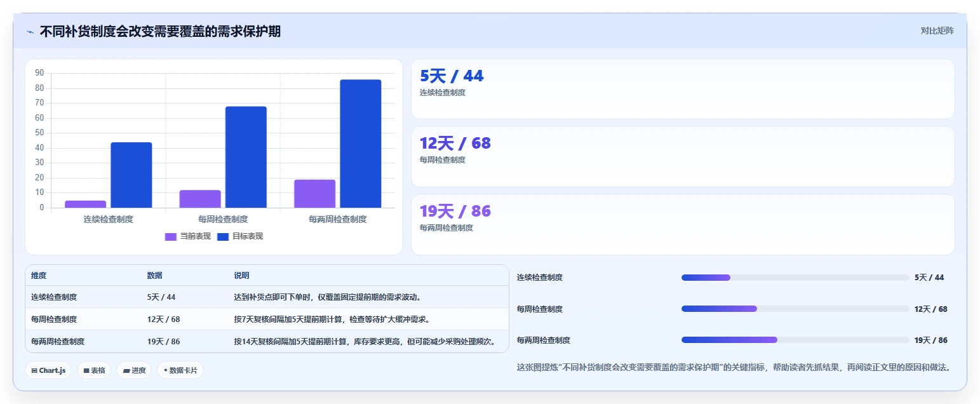Viewport: 980px width, 404px height.
Task: Click the 进度 chip icon
Action: 126,370
